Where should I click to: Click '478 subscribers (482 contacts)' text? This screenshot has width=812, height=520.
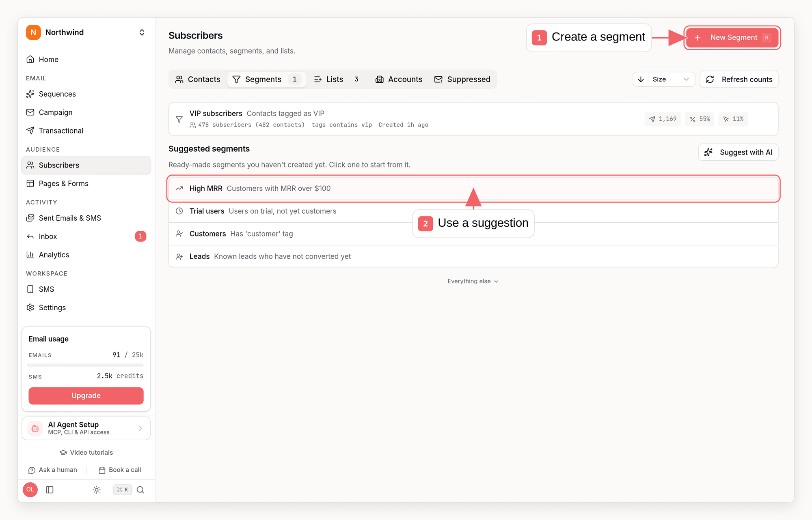click(251, 125)
